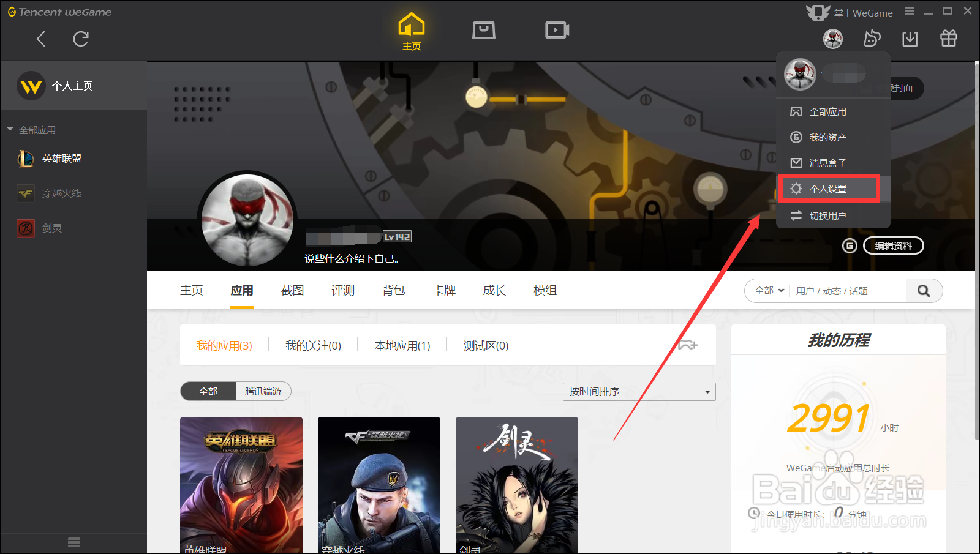The width and height of the screenshot is (980, 554).
Task: Switch to the 评测 profile tab
Action: (343, 291)
